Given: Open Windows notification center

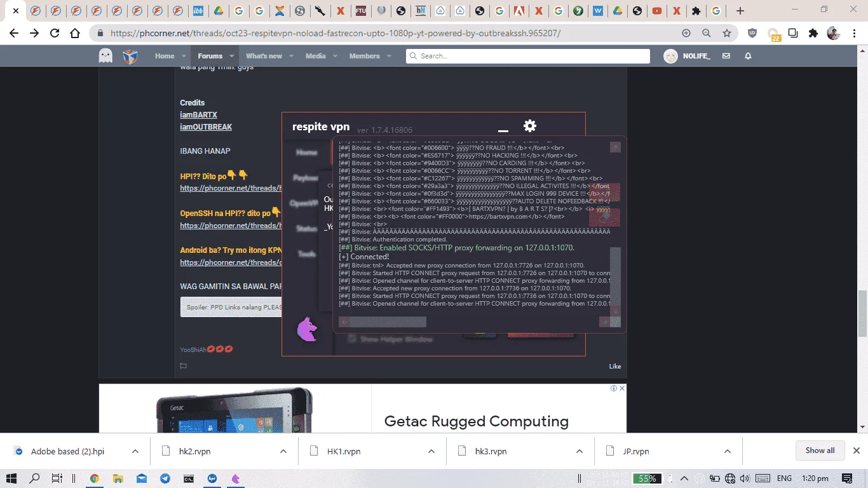Looking at the screenshot, I should [847, 478].
